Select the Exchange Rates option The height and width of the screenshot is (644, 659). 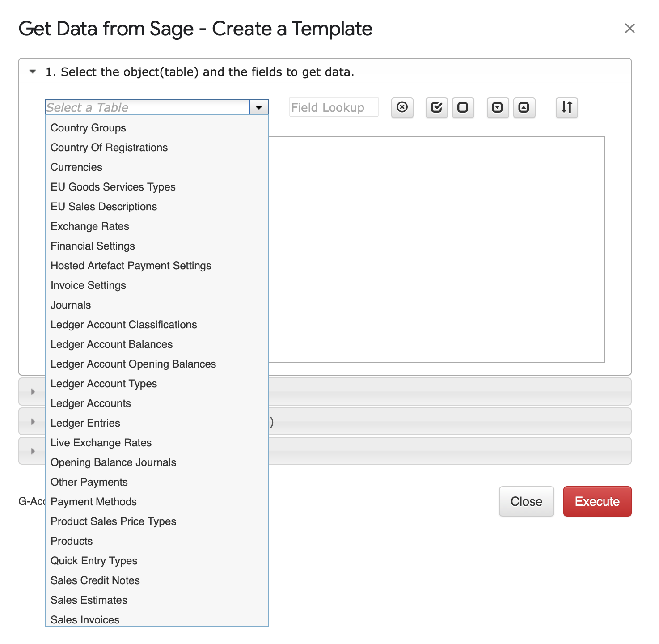coord(156,226)
